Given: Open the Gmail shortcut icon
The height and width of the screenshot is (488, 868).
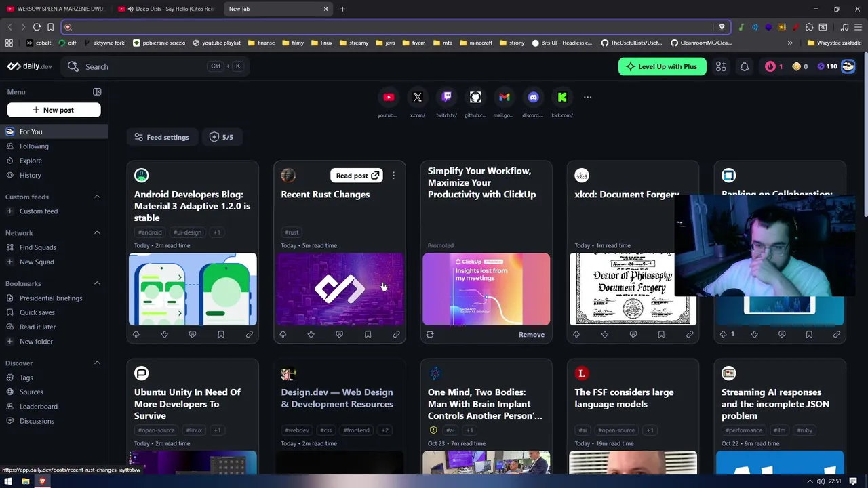Looking at the screenshot, I should tap(505, 98).
